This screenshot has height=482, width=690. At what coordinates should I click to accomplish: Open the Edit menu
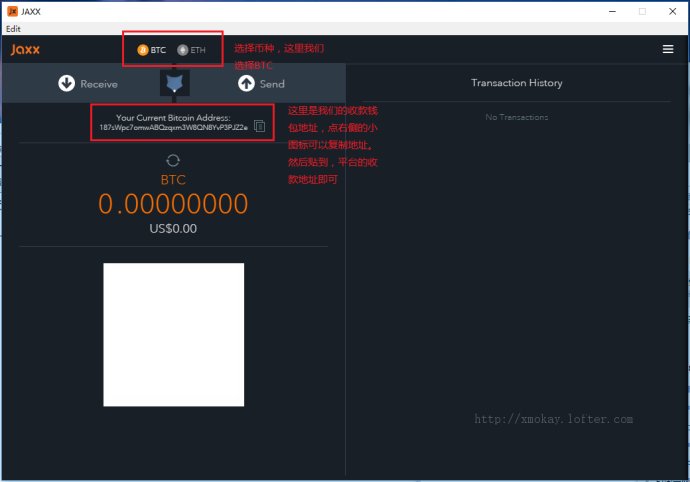pyautogui.click(x=13, y=29)
